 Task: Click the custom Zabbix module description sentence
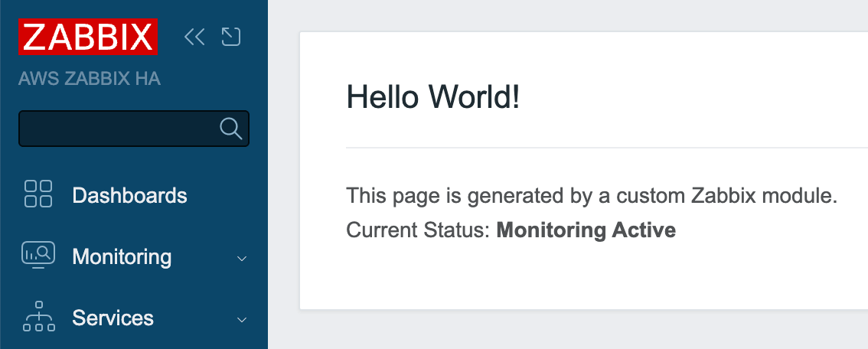(x=592, y=196)
